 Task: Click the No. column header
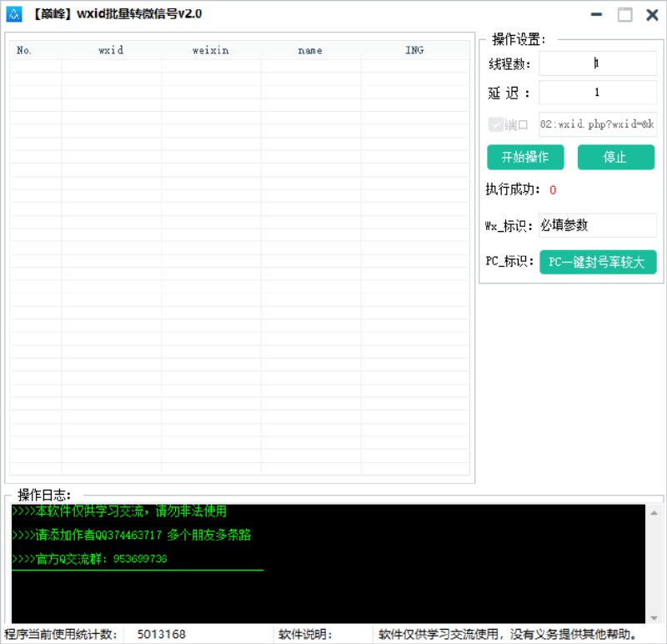pos(24,50)
